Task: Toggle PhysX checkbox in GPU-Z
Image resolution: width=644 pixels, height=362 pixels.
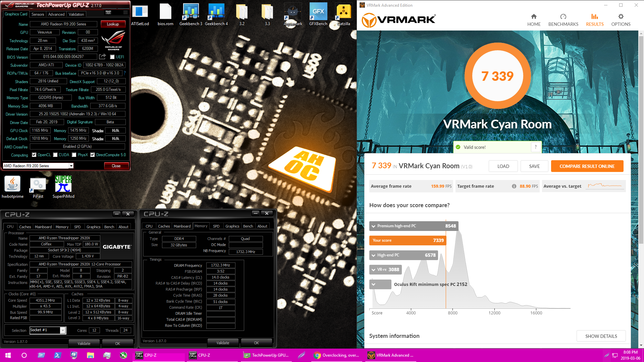Action: (74, 155)
